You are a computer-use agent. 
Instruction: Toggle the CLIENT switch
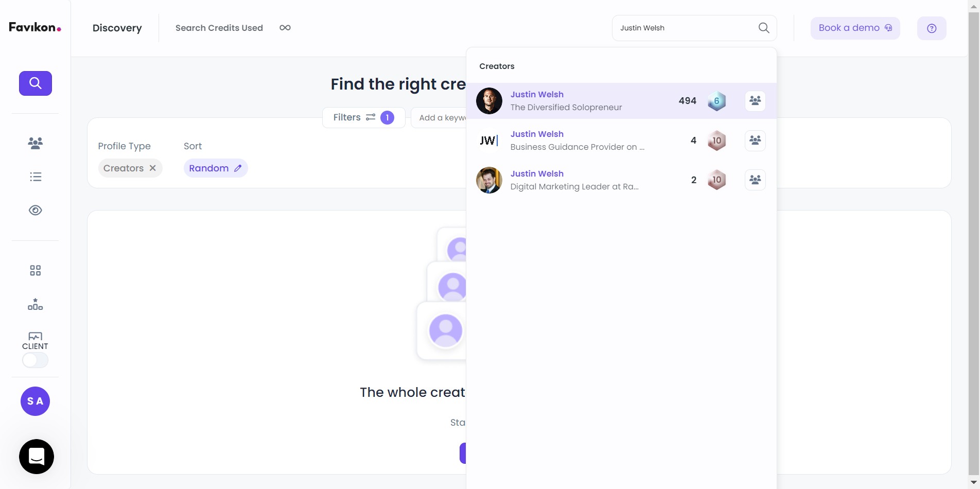coord(35,360)
